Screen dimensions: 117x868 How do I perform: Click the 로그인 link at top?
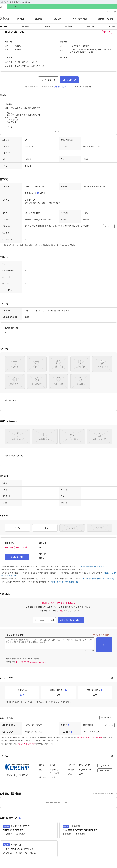coord(109,12)
